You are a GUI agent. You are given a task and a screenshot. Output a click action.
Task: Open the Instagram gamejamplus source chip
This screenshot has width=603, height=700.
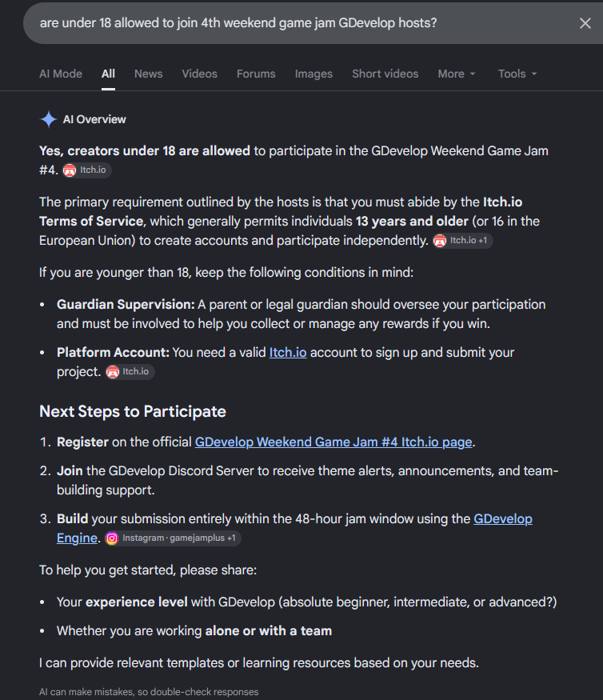[173, 538]
